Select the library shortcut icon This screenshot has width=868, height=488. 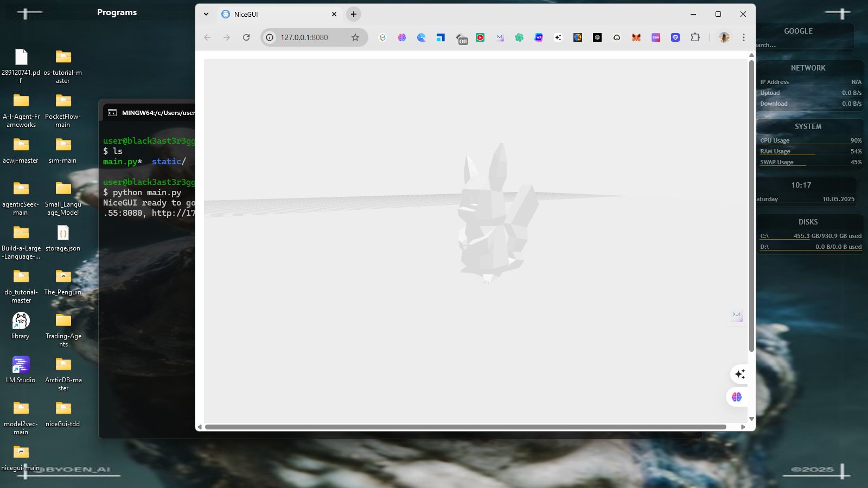coord(21,320)
